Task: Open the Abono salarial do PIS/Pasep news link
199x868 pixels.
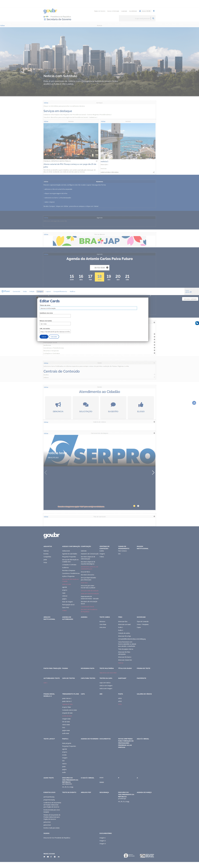Action: tap(70, 165)
